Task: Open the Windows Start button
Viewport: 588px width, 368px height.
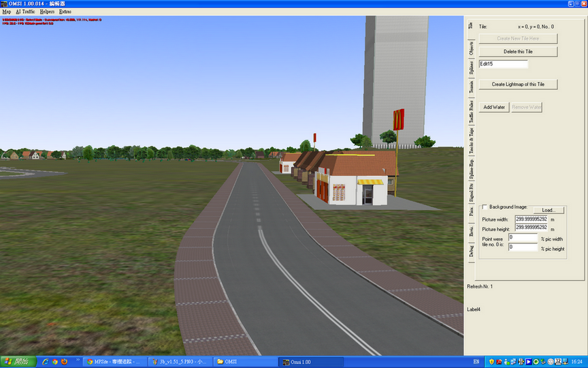Action: click(x=18, y=362)
